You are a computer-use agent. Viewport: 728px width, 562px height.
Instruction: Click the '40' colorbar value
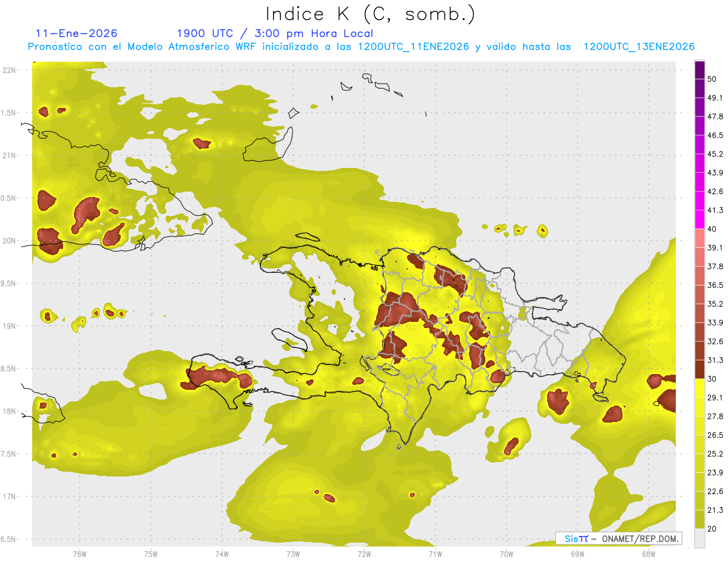click(712, 229)
